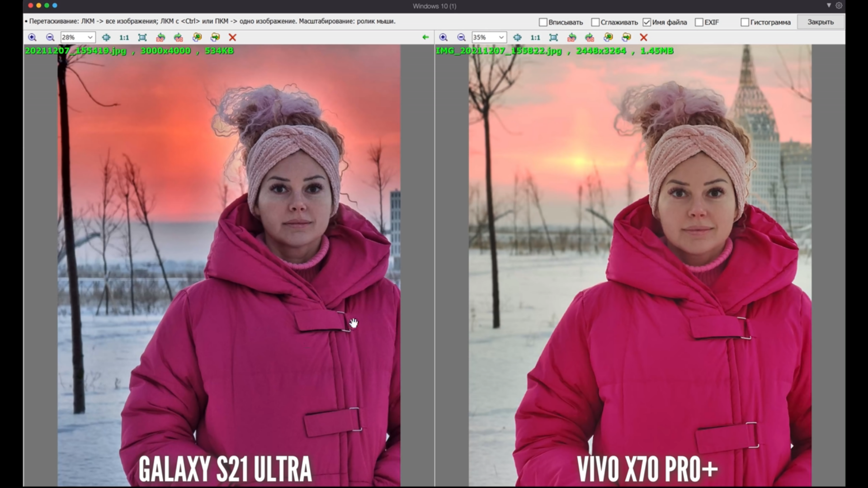
Task: Open the title bar gear settings
Action: (839, 5)
